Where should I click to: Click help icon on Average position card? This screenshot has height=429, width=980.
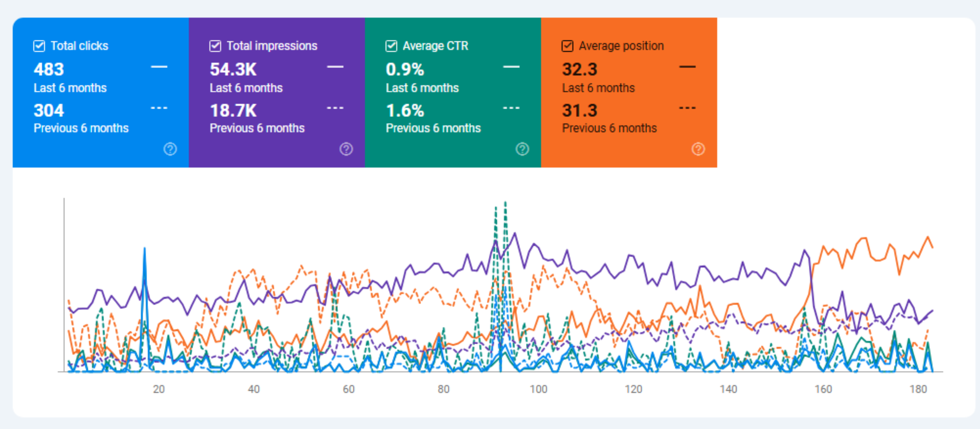point(698,149)
